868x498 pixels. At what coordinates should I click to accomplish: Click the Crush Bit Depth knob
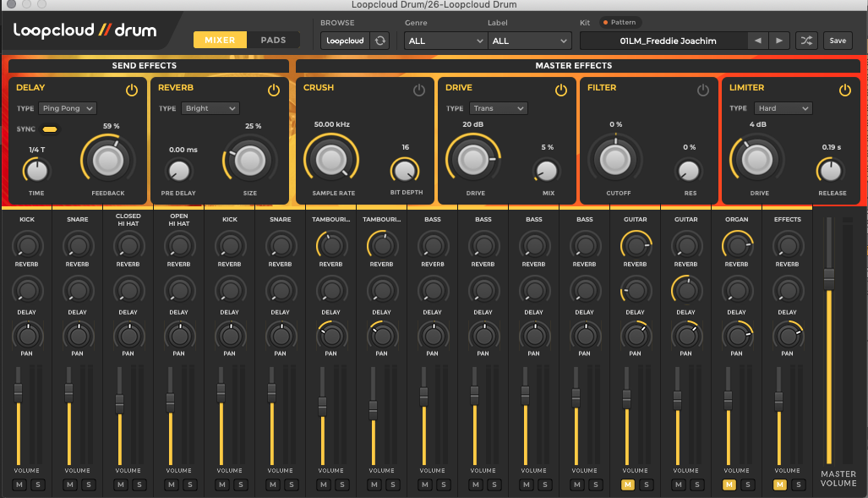pos(405,171)
